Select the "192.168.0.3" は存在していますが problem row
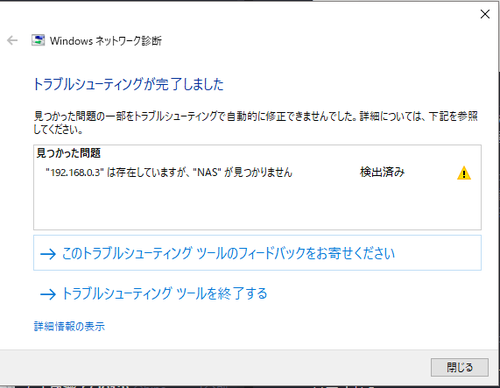This screenshot has width=500, height=388. click(x=257, y=173)
